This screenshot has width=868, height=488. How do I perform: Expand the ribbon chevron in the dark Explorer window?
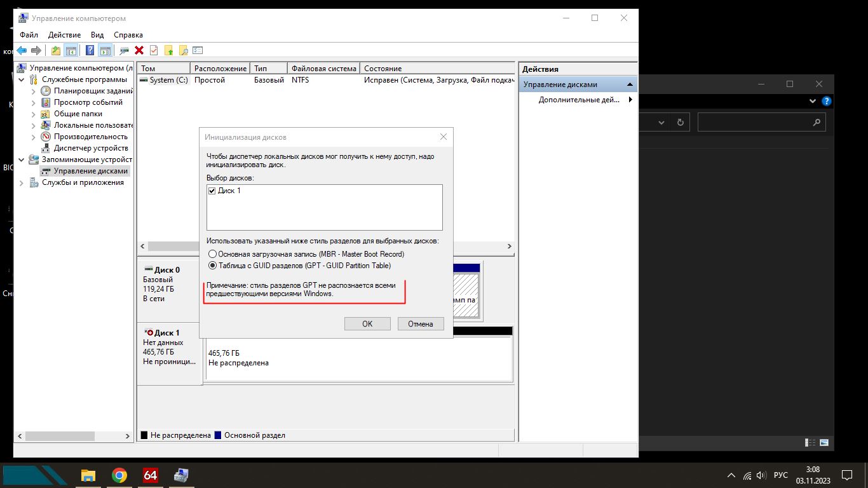[x=813, y=101]
